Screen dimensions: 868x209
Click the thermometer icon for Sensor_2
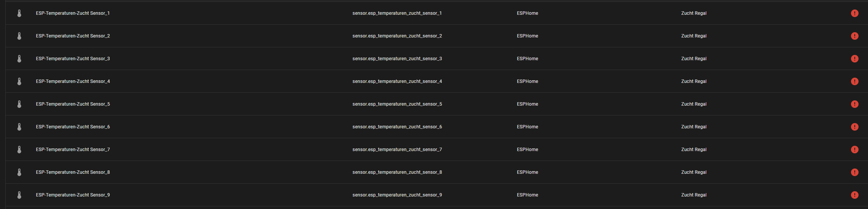19,36
